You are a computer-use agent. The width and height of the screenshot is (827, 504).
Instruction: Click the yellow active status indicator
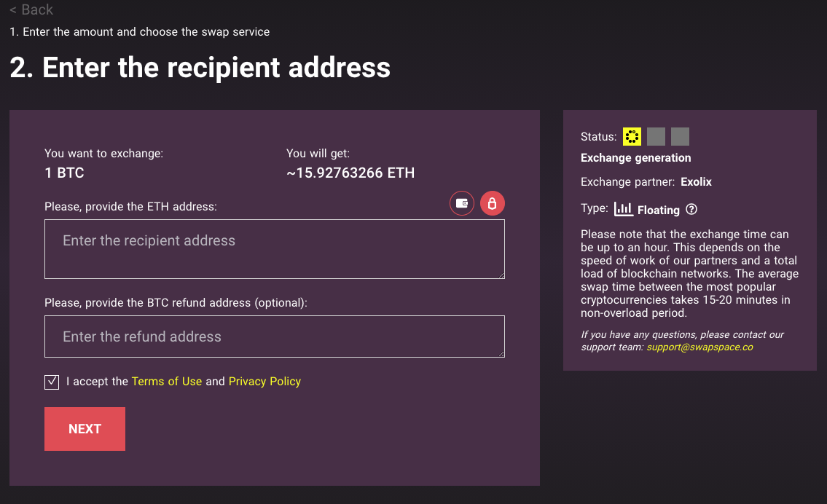[x=632, y=136]
